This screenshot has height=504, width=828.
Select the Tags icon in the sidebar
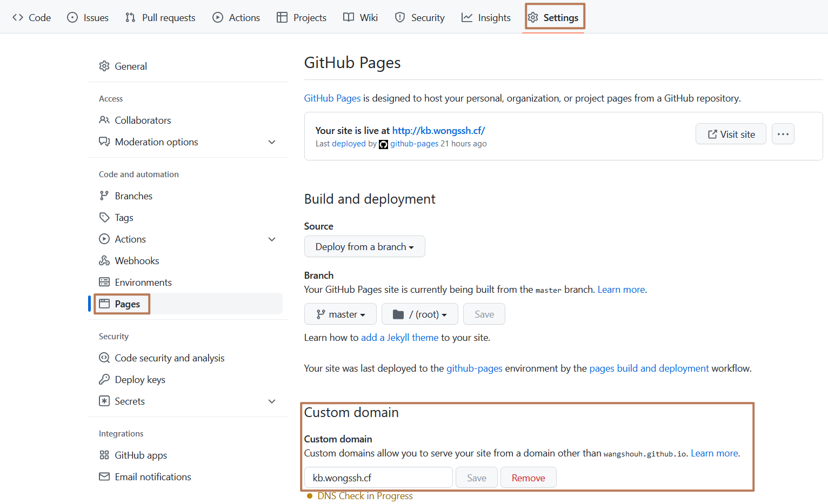(104, 217)
